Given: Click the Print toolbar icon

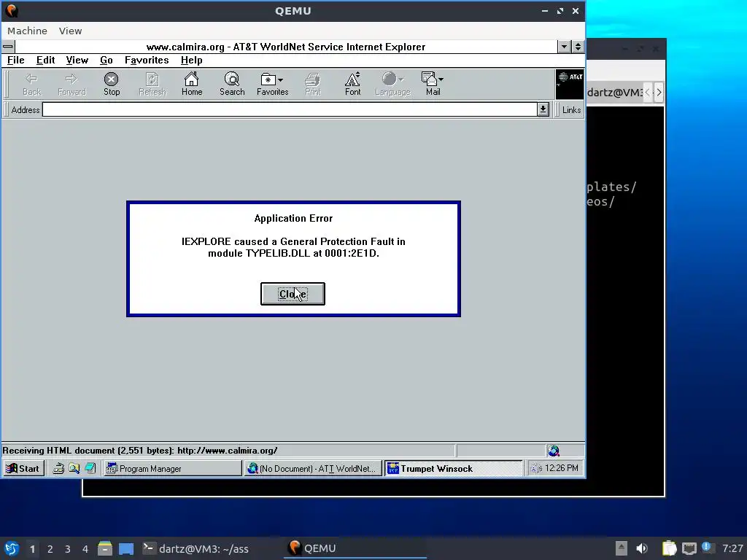Looking at the screenshot, I should tap(312, 84).
